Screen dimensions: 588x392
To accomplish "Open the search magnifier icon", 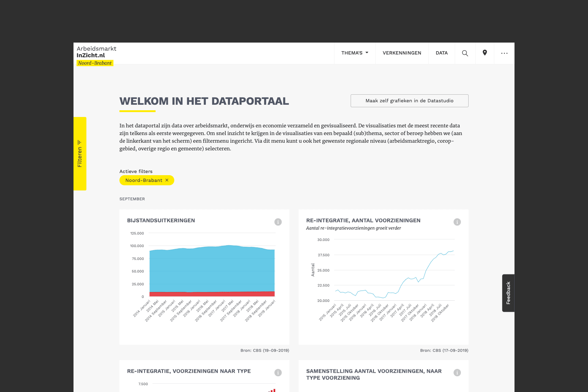I will [465, 53].
